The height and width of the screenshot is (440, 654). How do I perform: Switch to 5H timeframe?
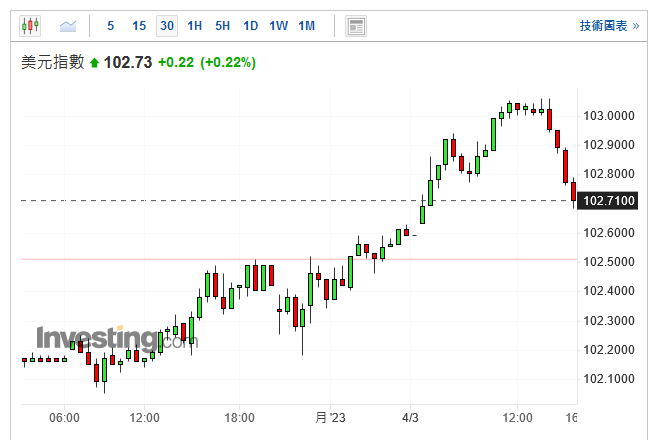coord(222,26)
